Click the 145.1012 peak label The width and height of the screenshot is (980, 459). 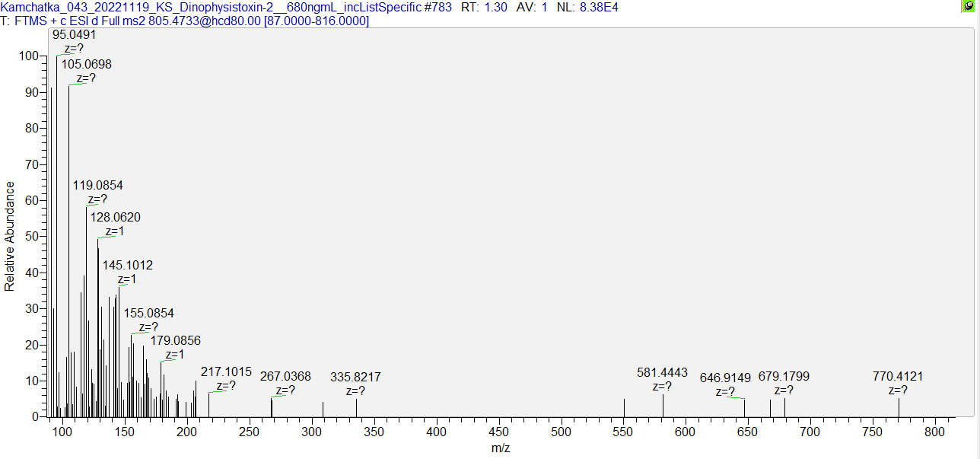coord(128,266)
